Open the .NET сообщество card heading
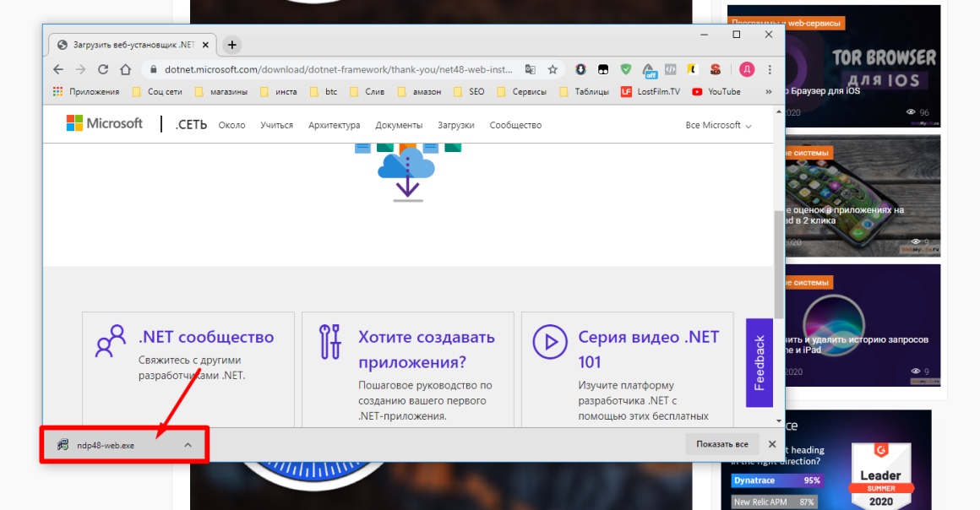Screen dimensions: 980x510 coord(206,337)
